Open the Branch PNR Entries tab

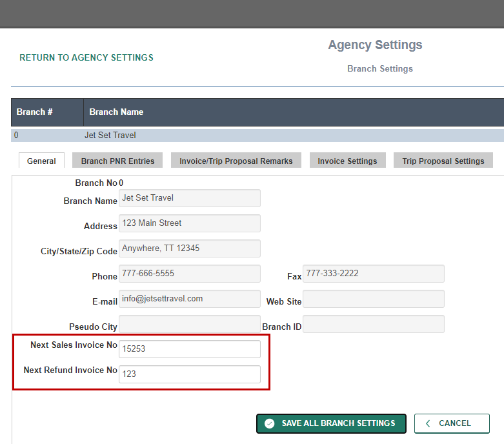(117, 161)
